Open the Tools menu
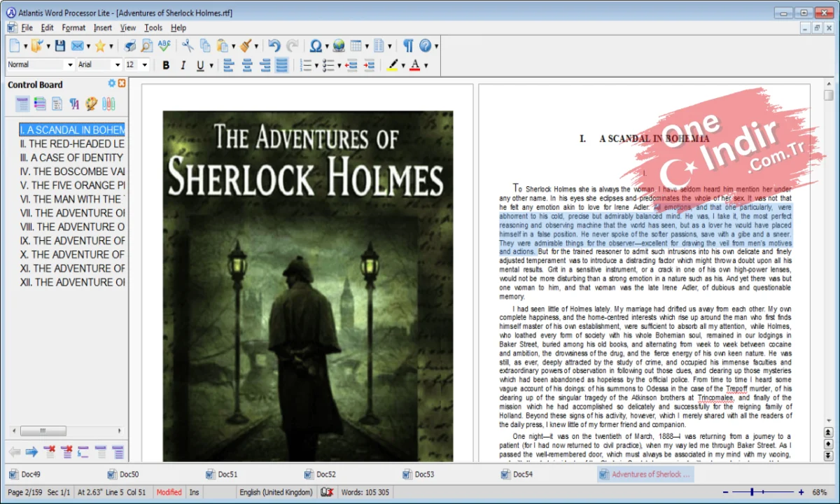 click(x=153, y=28)
